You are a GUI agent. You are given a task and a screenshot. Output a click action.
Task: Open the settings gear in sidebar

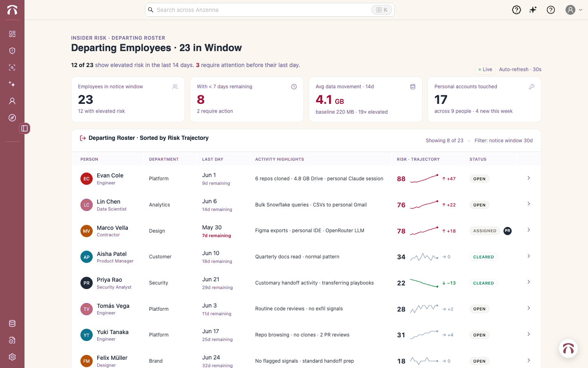pos(12,357)
